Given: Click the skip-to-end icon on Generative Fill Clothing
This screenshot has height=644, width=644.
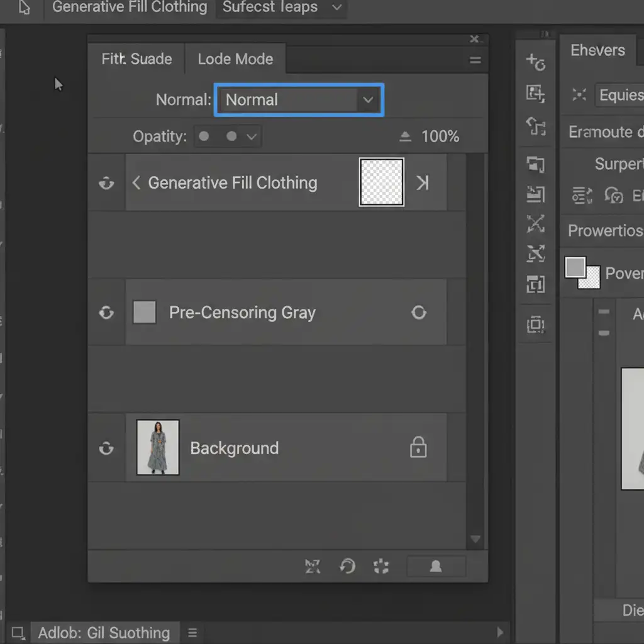Looking at the screenshot, I should pyautogui.click(x=423, y=183).
